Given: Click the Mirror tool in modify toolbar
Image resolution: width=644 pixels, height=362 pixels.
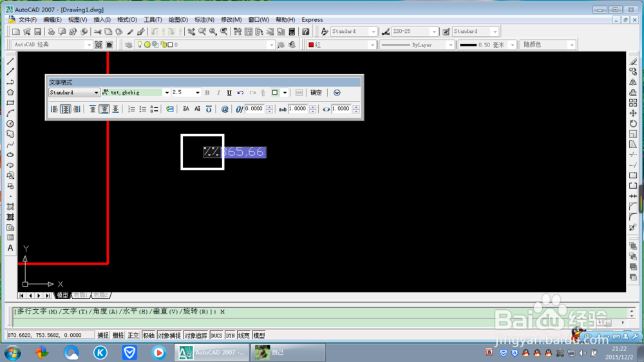Looking at the screenshot, I should click(633, 82).
